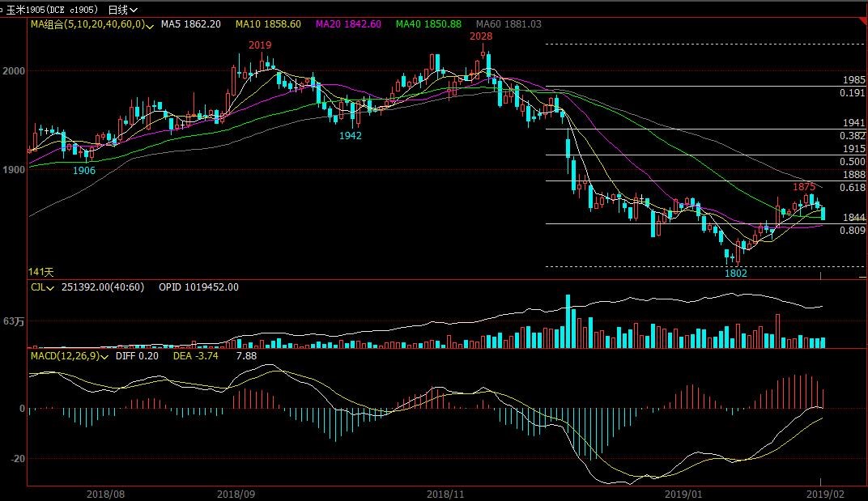Select the gray MA60 legend label
Image resolution: width=868 pixels, height=501 pixels.
click(x=508, y=24)
